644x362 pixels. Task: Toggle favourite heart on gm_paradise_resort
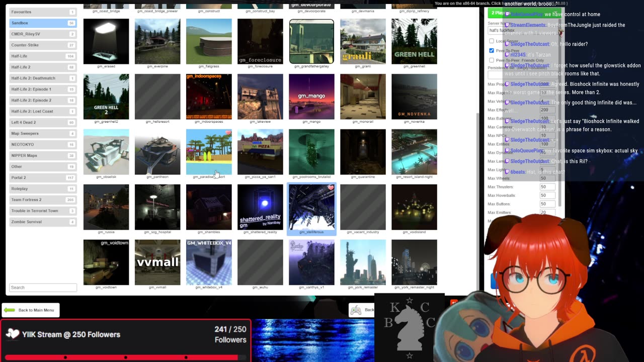coord(228,133)
